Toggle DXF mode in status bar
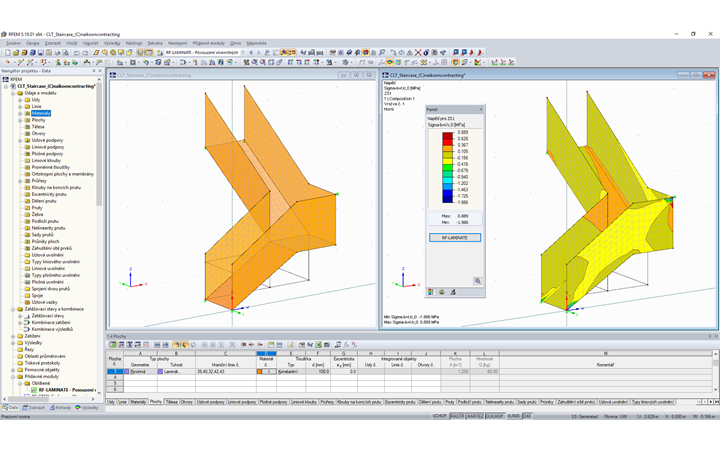This screenshot has height=450, width=720. [527, 416]
